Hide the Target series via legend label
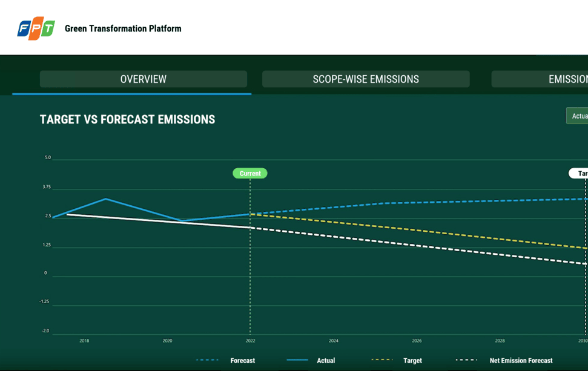The height and width of the screenshot is (371, 588). (x=412, y=361)
